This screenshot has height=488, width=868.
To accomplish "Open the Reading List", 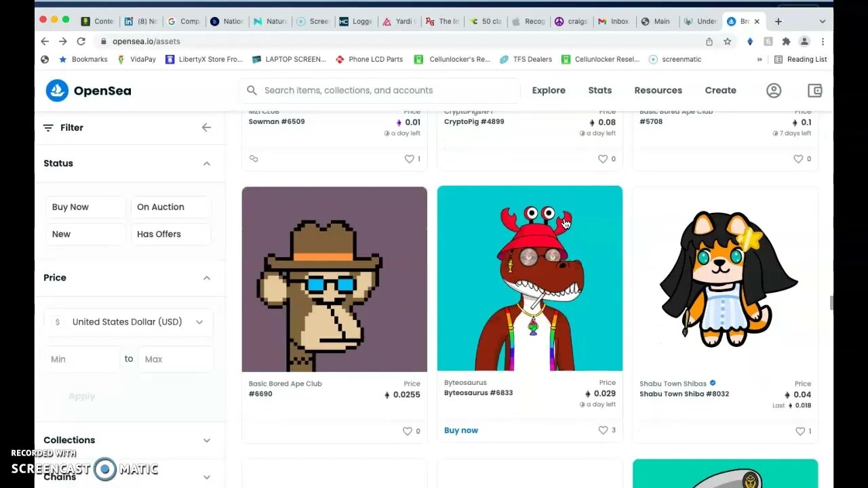I will [800, 59].
